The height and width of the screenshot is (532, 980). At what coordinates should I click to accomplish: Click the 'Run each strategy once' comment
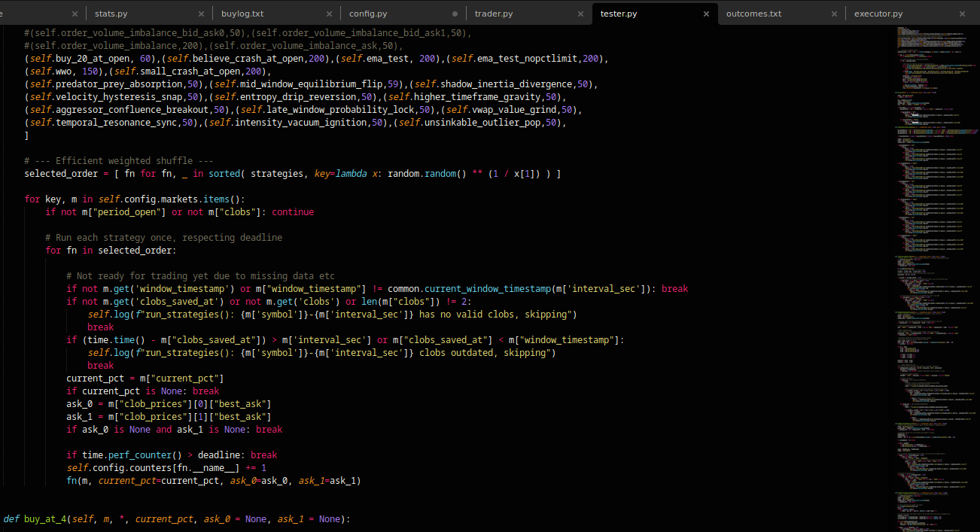point(163,238)
